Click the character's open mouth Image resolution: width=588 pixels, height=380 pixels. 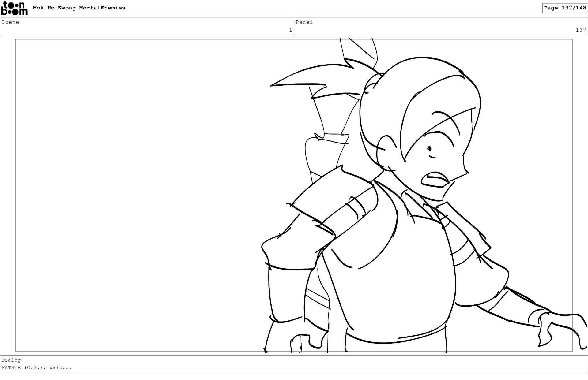(434, 180)
